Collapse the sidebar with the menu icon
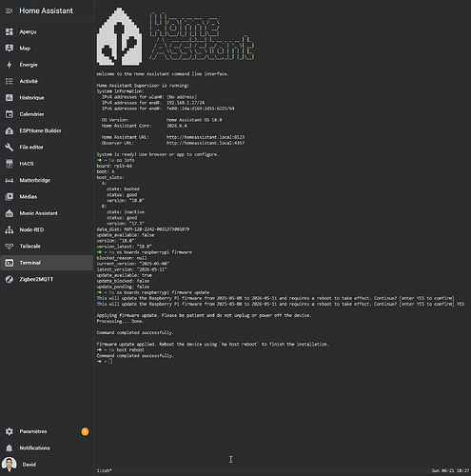The height and width of the screenshot is (476, 471). (10, 10)
